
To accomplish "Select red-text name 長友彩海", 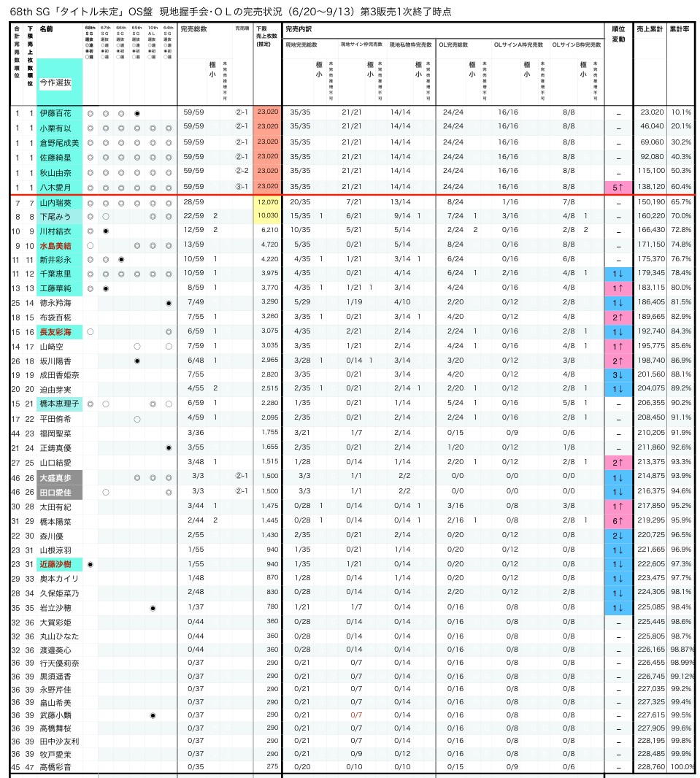I will (x=55, y=332).
